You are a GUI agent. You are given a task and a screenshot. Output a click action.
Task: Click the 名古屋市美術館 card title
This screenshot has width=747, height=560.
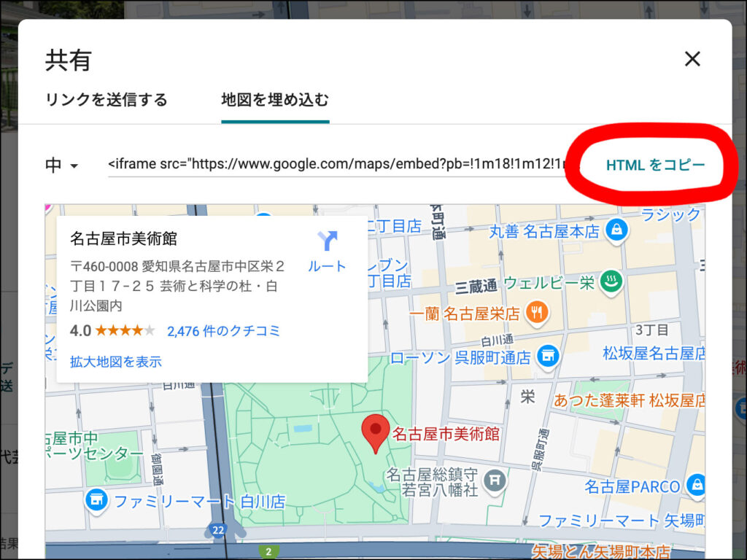click(123, 238)
